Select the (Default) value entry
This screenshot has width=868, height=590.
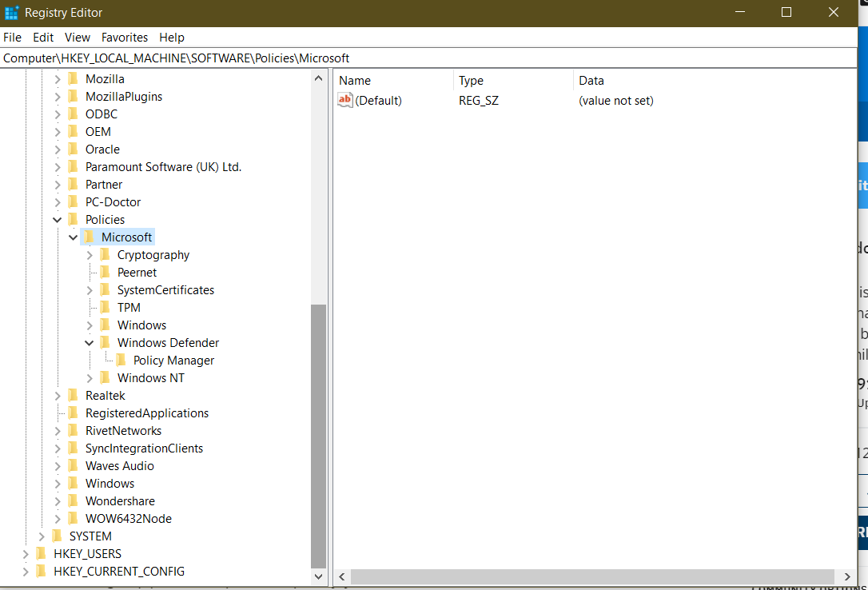pos(379,100)
